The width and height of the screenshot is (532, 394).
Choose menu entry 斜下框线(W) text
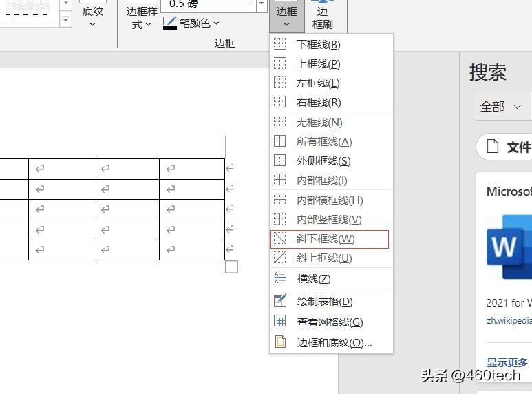click(326, 239)
